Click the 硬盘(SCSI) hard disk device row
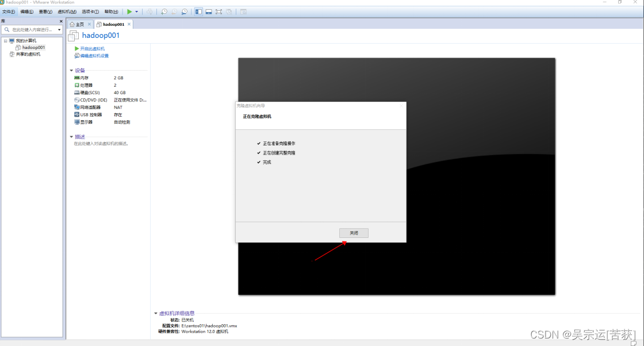 110,93
